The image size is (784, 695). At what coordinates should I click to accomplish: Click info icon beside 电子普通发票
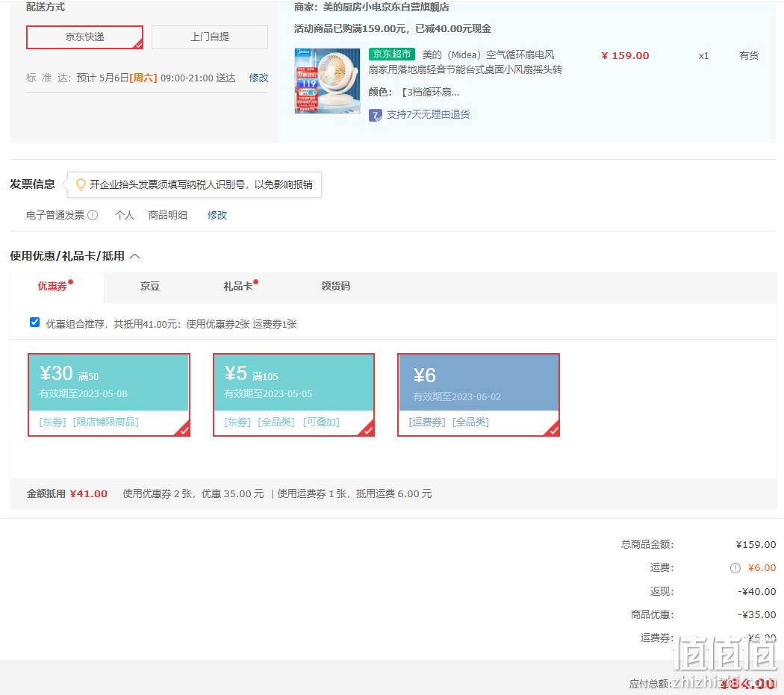tap(93, 215)
